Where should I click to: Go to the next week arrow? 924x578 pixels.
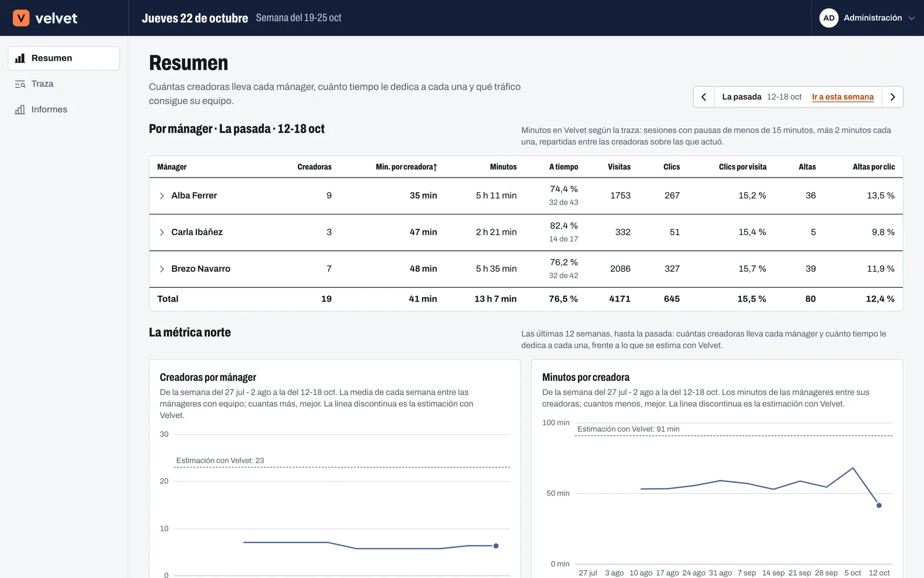pyautogui.click(x=893, y=97)
